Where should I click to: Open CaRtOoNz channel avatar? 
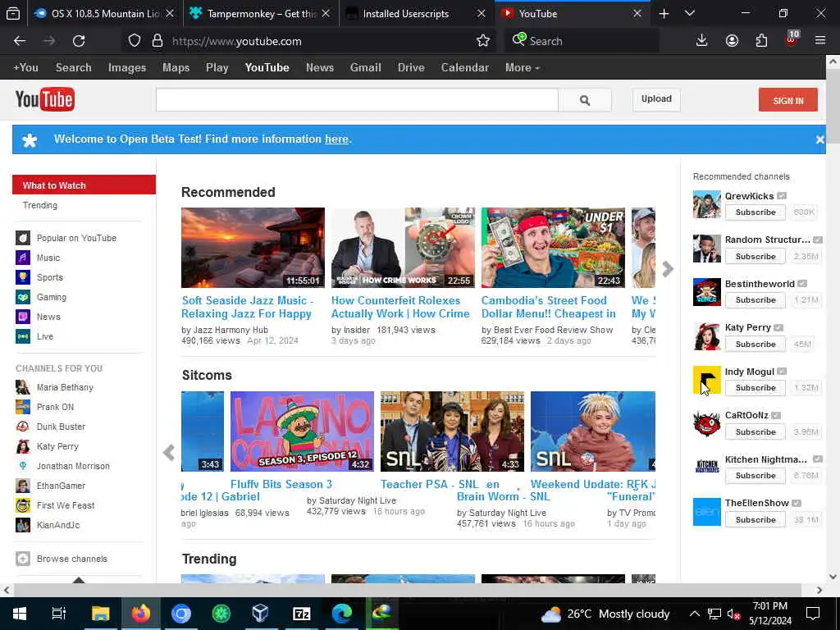[x=706, y=424]
